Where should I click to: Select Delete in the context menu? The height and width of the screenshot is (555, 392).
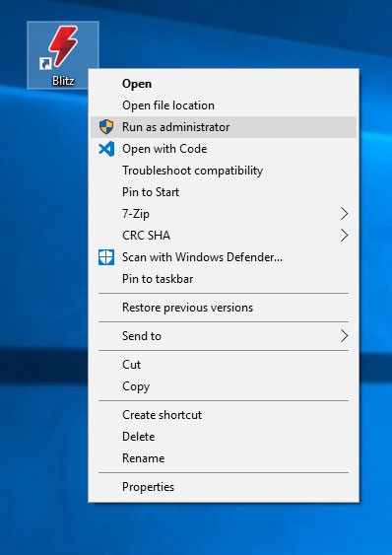pos(224,437)
